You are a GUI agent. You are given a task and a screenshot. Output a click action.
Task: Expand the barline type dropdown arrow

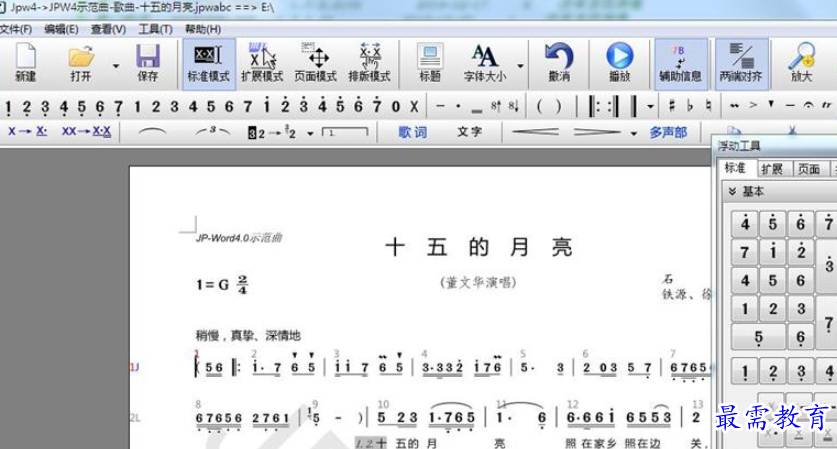tap(650, 107)
